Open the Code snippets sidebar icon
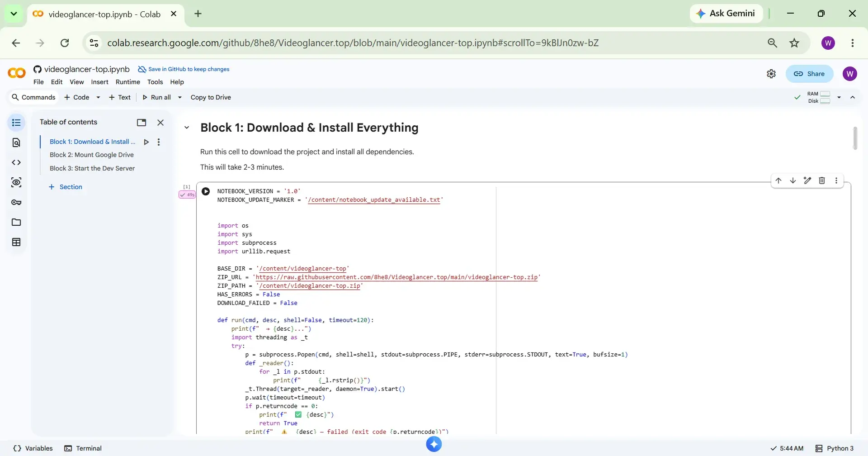The image size is (868, 456). [x=16, y=162]
